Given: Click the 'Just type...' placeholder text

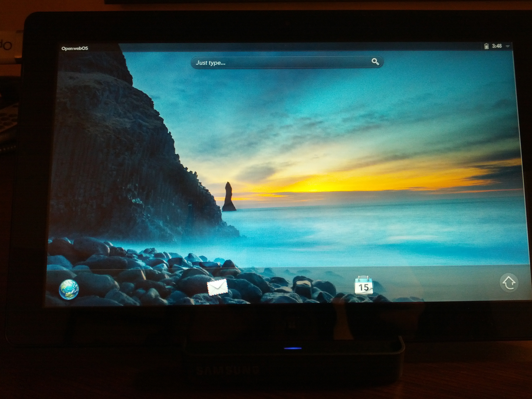Looking at the screenshot, I should click(210, 63).
